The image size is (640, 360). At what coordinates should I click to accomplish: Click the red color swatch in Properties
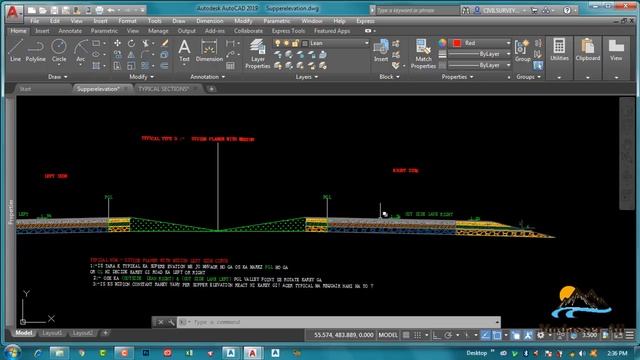[457, 43]
